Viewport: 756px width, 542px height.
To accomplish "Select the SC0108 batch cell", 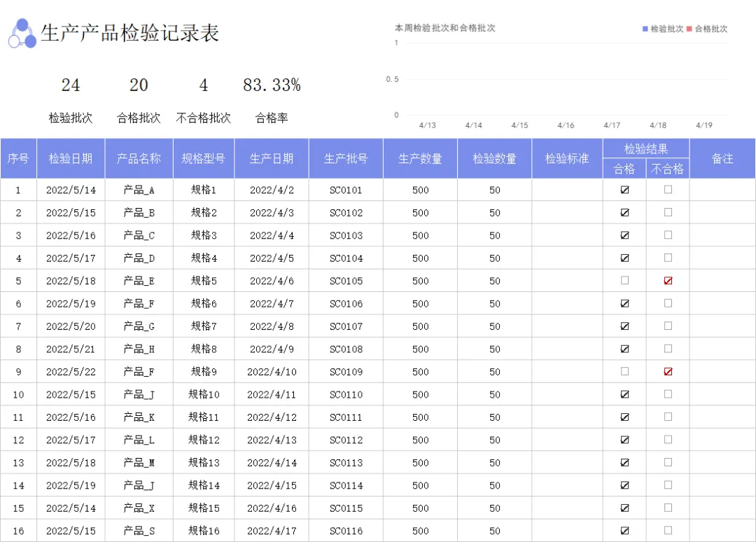I will pos(346,349).
